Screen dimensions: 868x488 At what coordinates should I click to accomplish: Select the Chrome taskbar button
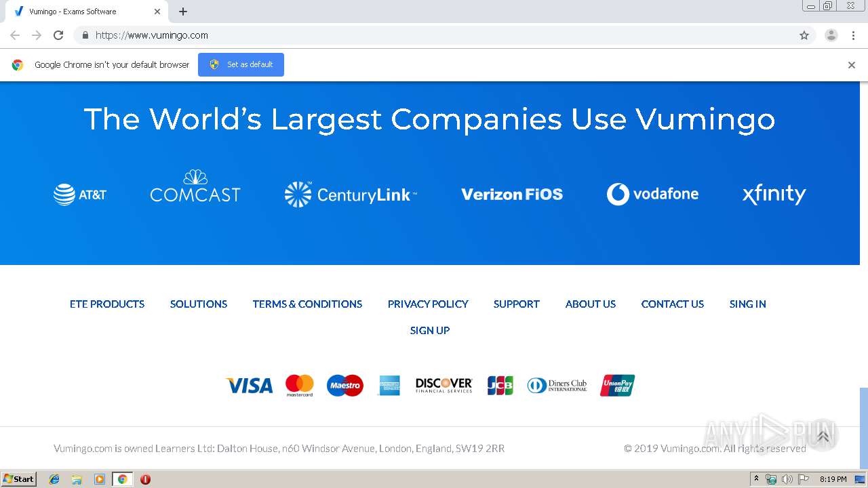tap(123, 479)
